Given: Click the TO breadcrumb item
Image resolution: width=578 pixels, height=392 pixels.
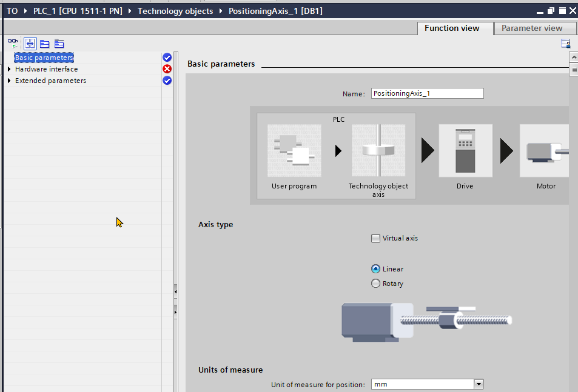Looking at the screenshot, I should [x=12, y=11].
